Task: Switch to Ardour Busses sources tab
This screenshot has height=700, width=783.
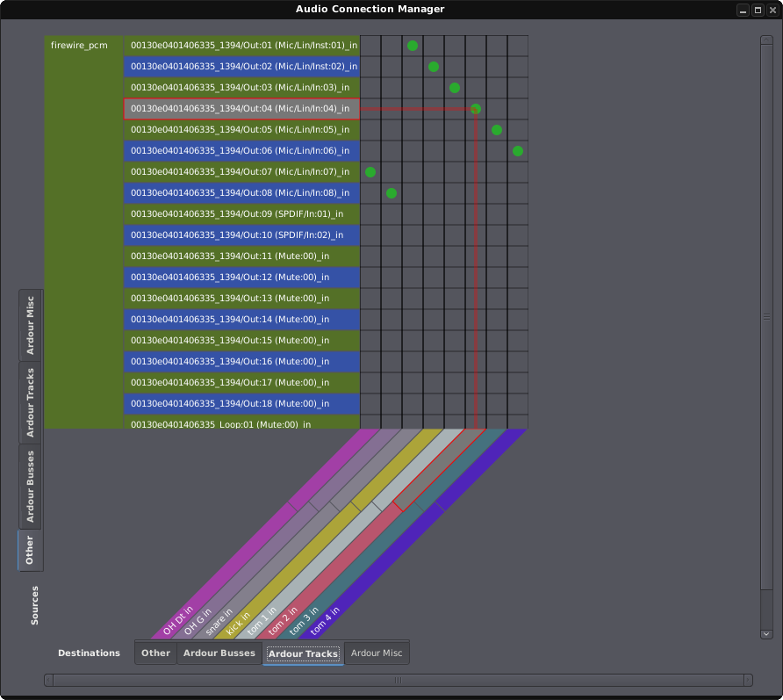Action: coord(31,487)
